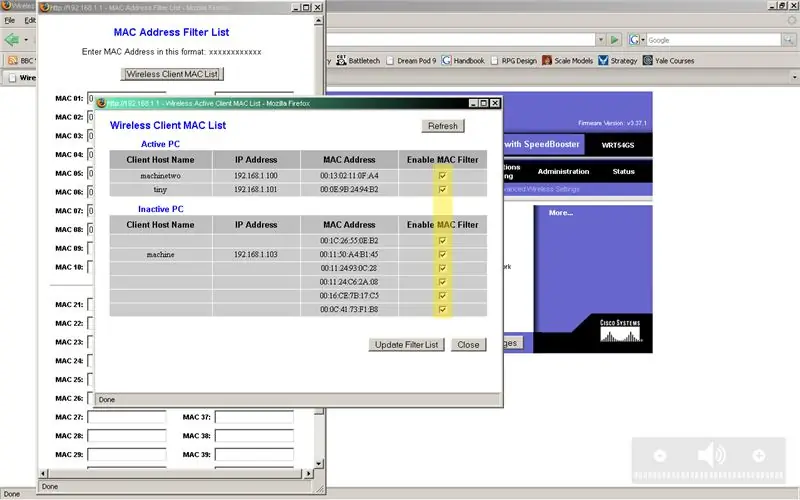Open the Dream Pod 9 bookmark
The image size is (800, 500).
(x=411, y=61)
